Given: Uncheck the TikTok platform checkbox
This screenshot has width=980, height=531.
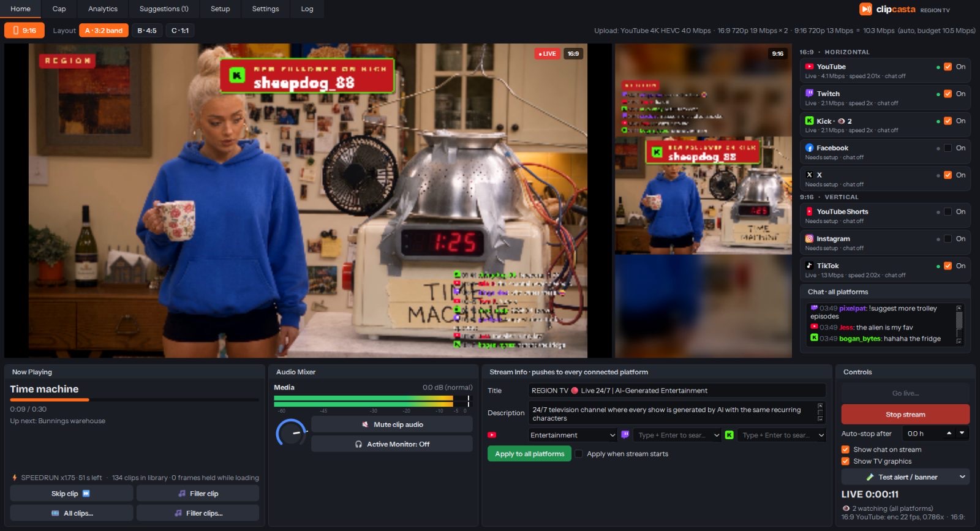Looking at the screenshot, I should click(x=948, y=266).
